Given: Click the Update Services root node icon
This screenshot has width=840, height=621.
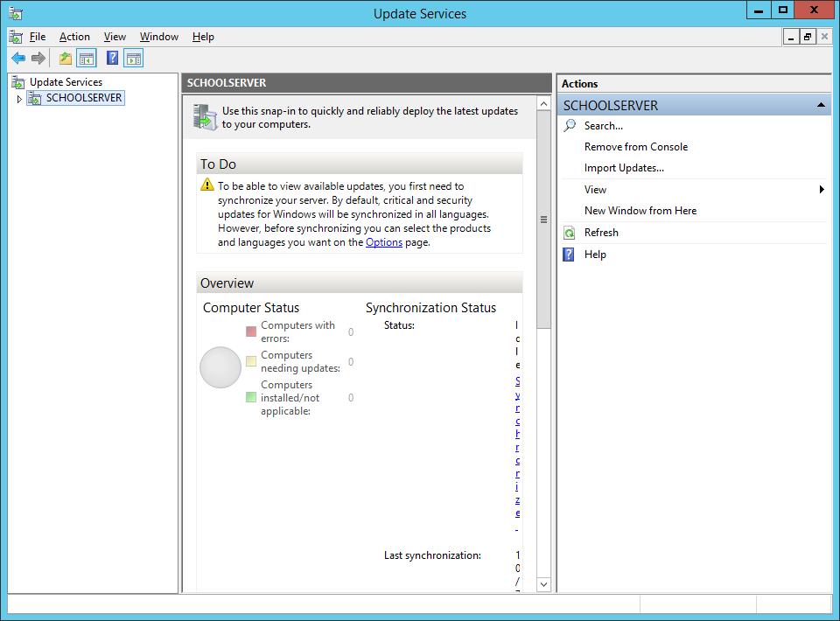Looking at the screenshot, I should tap(18, 82).
